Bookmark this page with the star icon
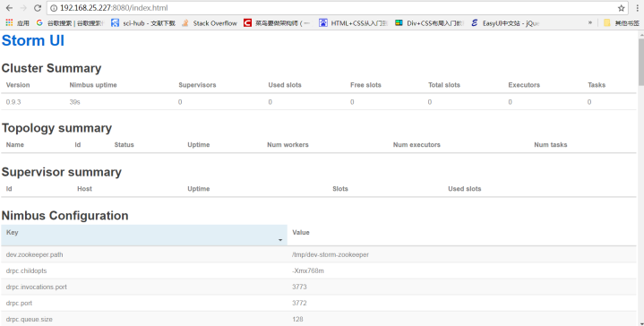The image size is (644, 326). (x=621, y=8)
